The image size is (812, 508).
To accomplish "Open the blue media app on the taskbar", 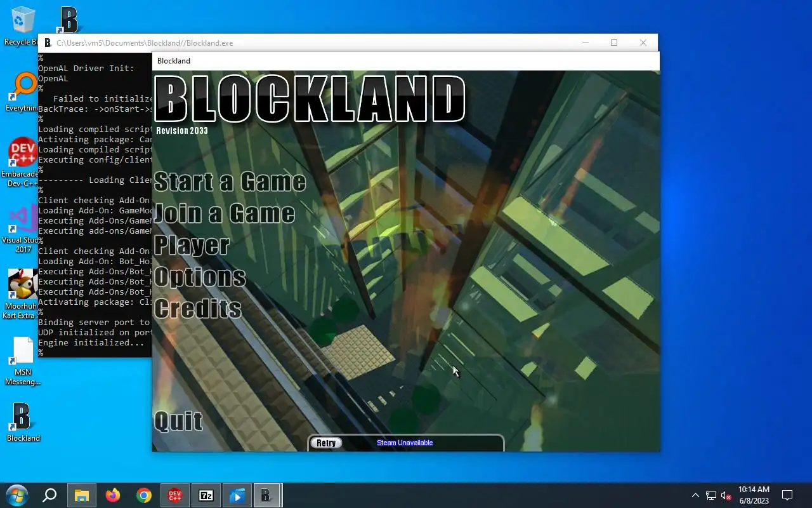I will pyautogui.click(x=237, y=495).
